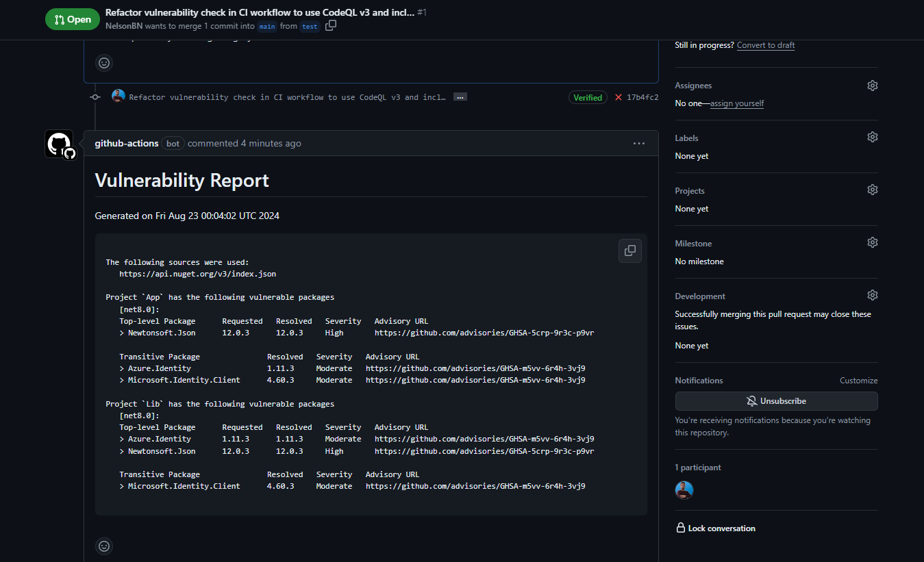The width and height of the screenshot is (924, 562).
Task: Open the commit message link on commit line
Action: pyautogui.click(x=288, y=97)
